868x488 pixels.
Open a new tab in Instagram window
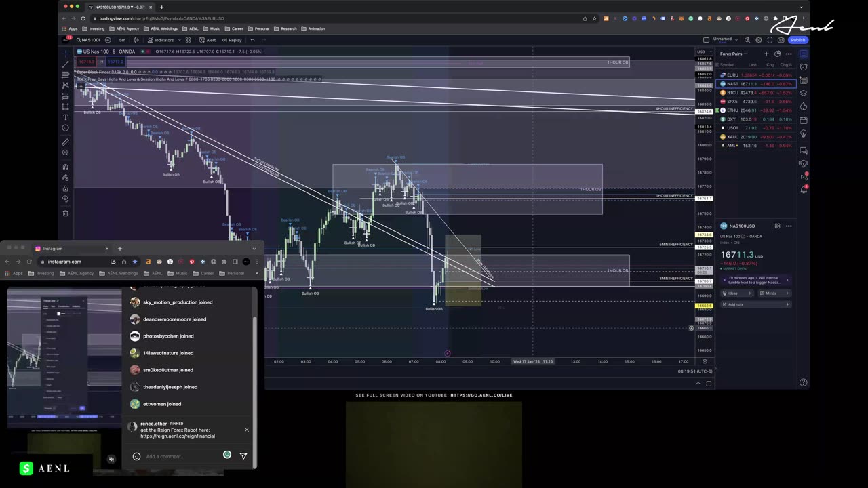point(120,249)
